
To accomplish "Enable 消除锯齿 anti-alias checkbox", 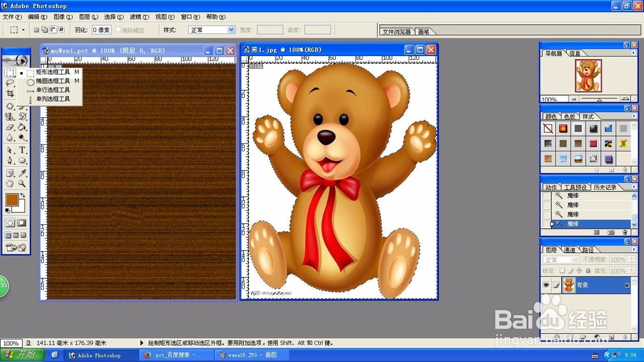I will tap(118, 30).
